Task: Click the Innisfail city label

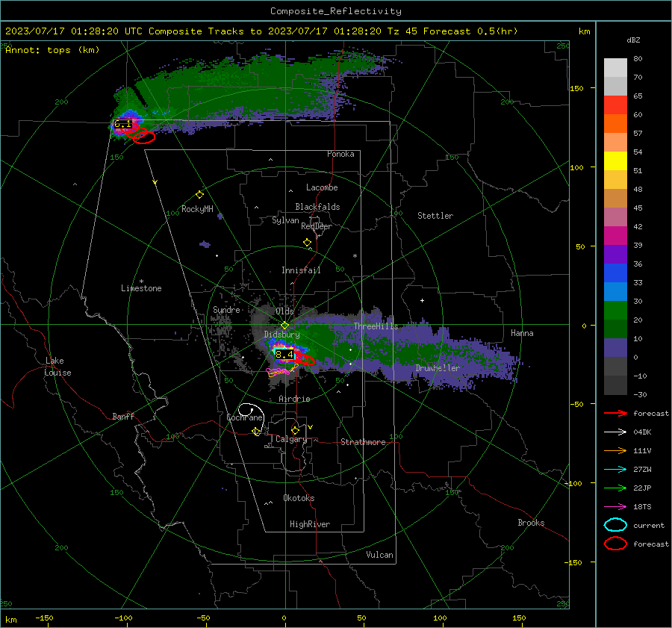Action: (x=301, y=270)
